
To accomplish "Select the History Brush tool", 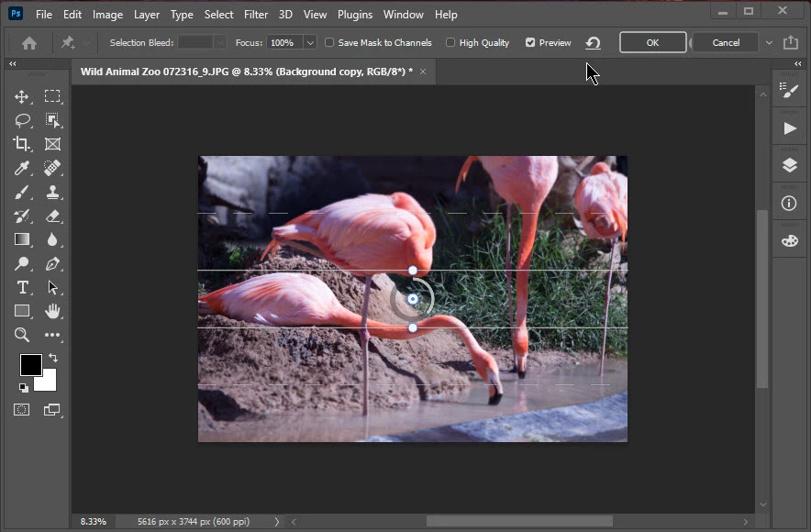I will pos(21,216).
